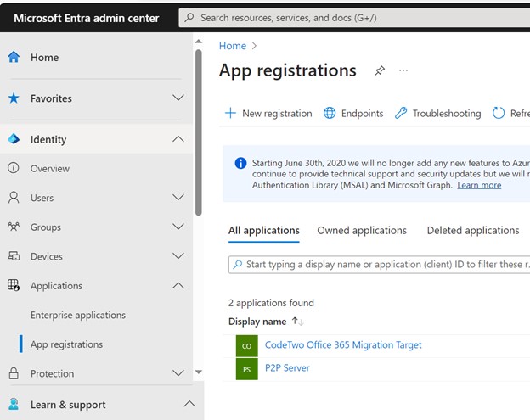Open CodeTwo Office 365 Migration Target app

click(x=343, y=345)
